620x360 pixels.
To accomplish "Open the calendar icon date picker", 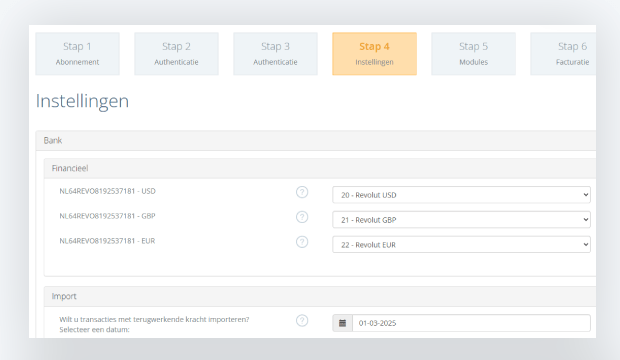I will tap(342, 323).
